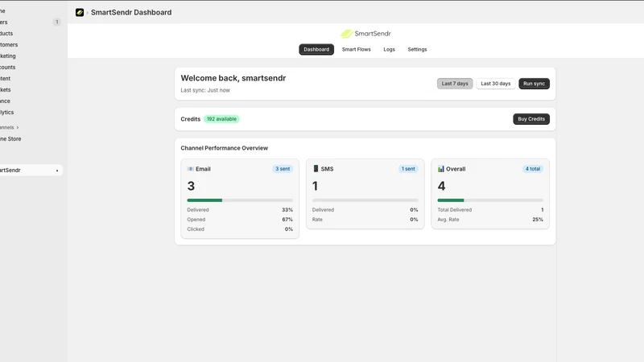Switch to the Smart Flows tab
This screenshot has height=362, width=644.
356,49
